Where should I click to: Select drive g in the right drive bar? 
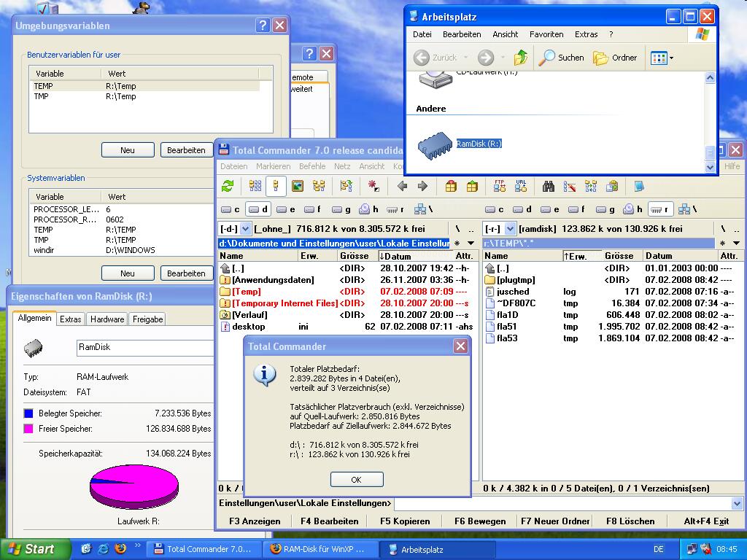click(605, 209)
